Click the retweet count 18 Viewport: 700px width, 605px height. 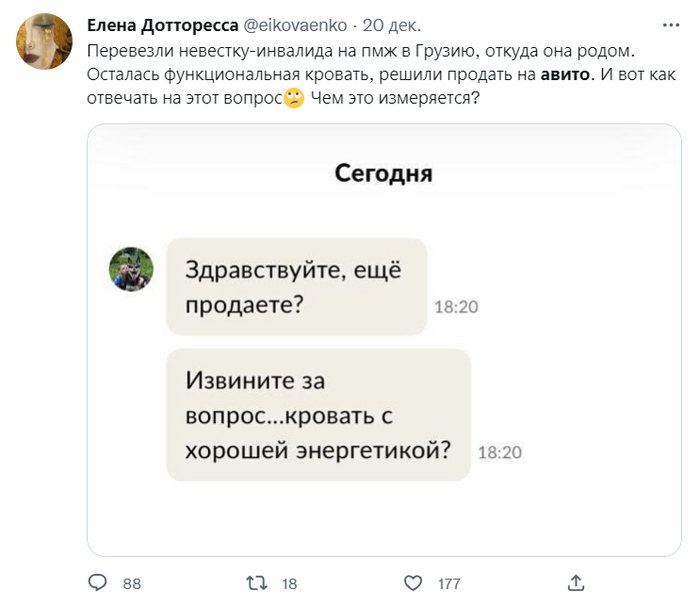[290, 583]
